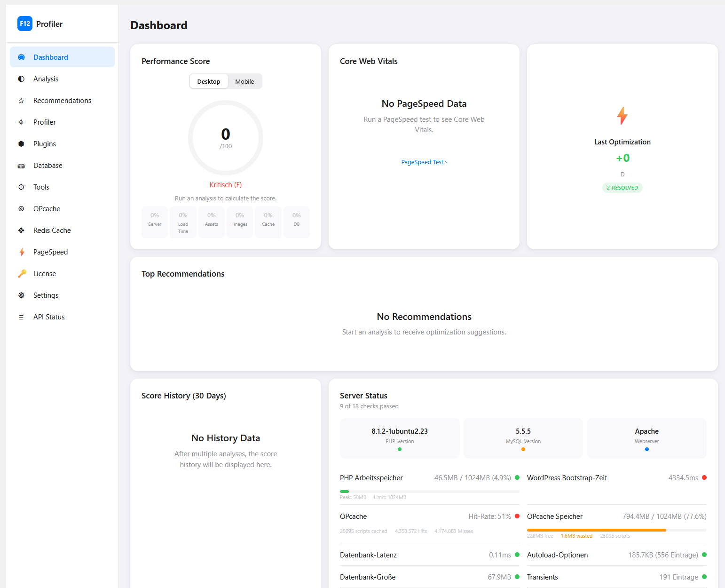Open the Database section icon
The width and height of the screenshot is (725, 588).
[x=21, y=165]
